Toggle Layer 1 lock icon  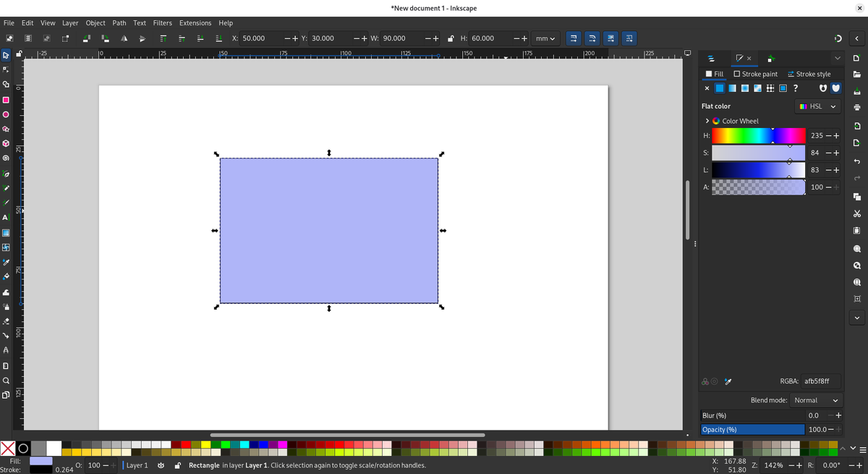[177, 465]
